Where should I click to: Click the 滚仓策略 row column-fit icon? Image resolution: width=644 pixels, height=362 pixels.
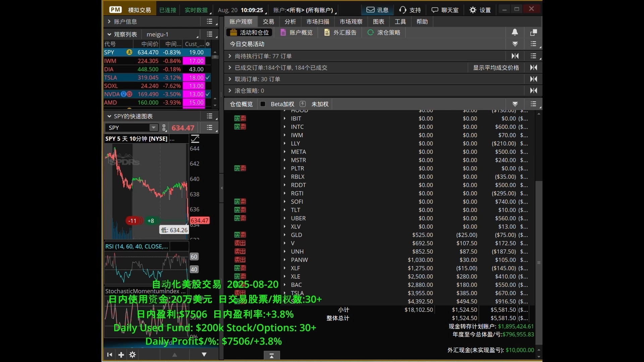(x=534, y=90)
